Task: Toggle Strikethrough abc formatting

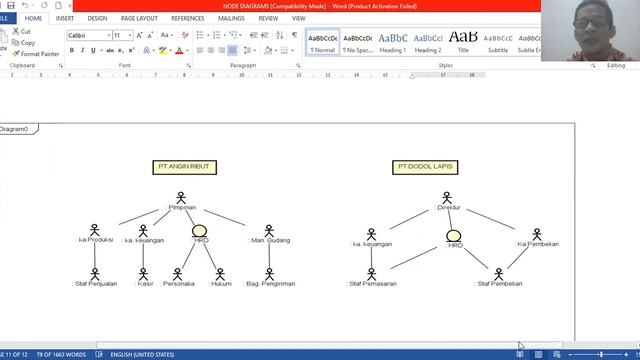Action: 110,51
